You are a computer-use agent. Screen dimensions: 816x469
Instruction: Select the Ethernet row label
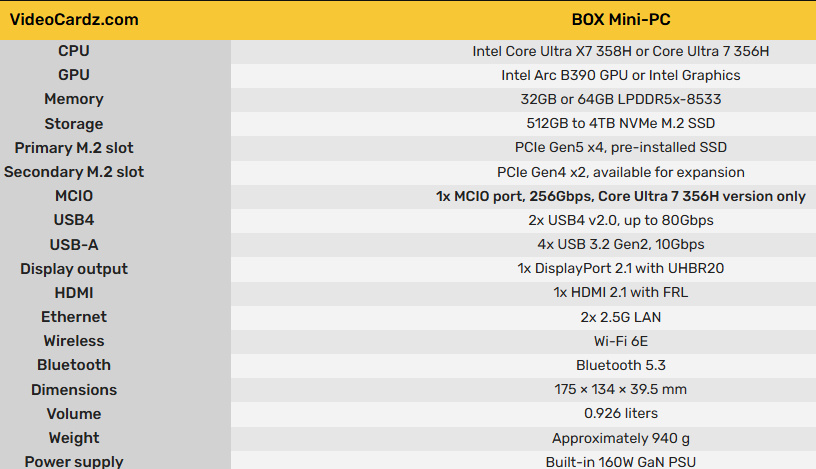coord(74,317)
